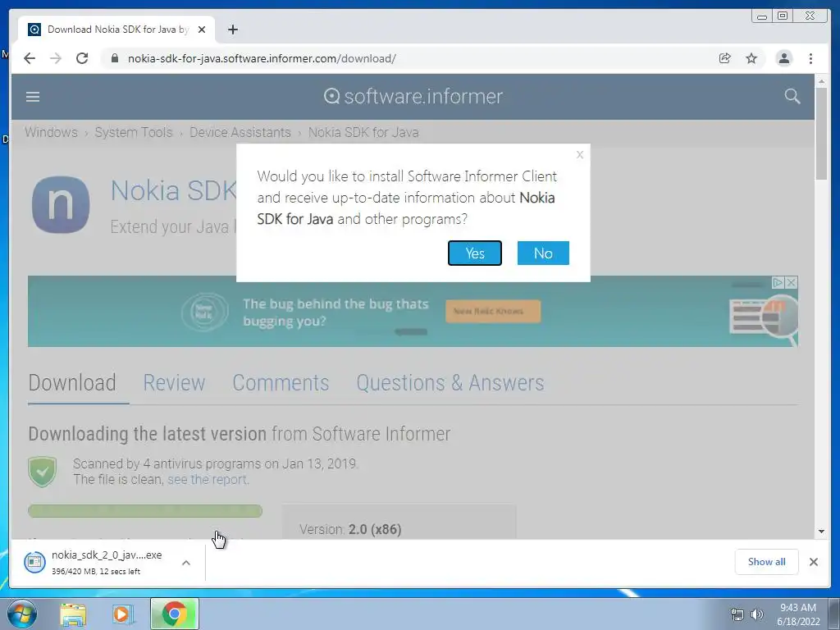The height and width of the screenshot is (630, 840).
Task: Click Show all downloads
Action: [x=767, y=561]
